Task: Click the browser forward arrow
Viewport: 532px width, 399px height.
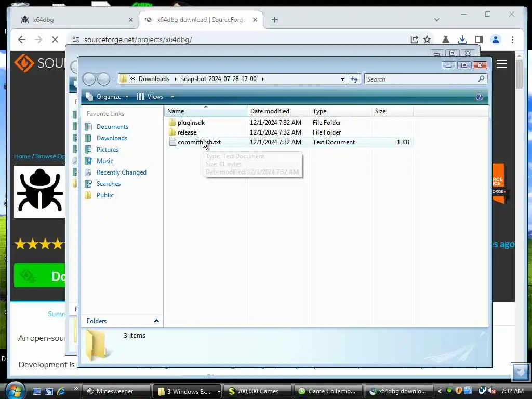Action: 38,39
